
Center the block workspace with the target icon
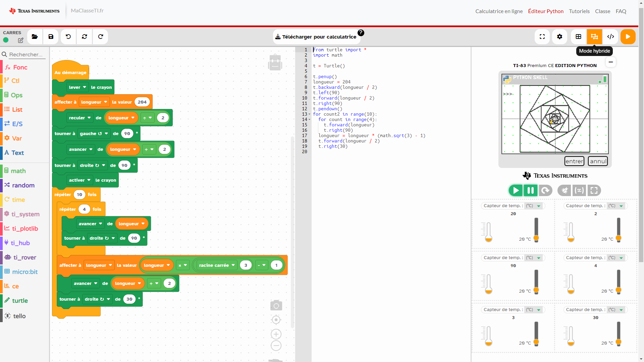point(276,320)
